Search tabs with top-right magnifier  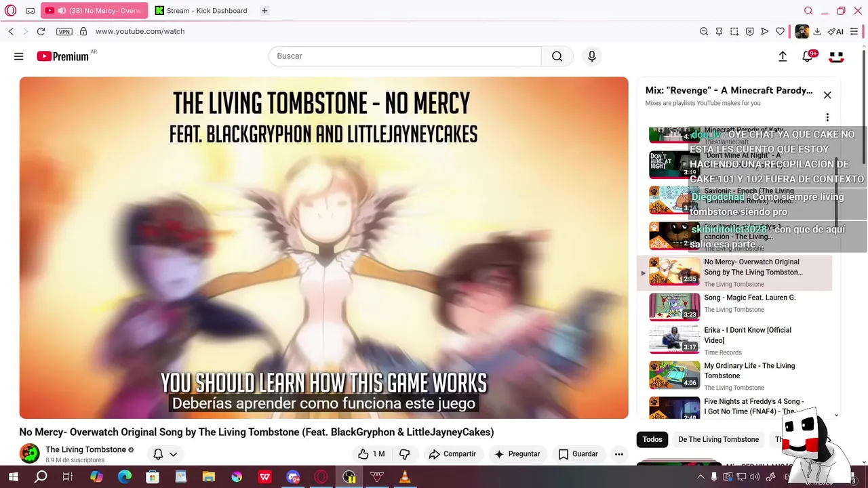pyautogui.click(x=808, y=11)
